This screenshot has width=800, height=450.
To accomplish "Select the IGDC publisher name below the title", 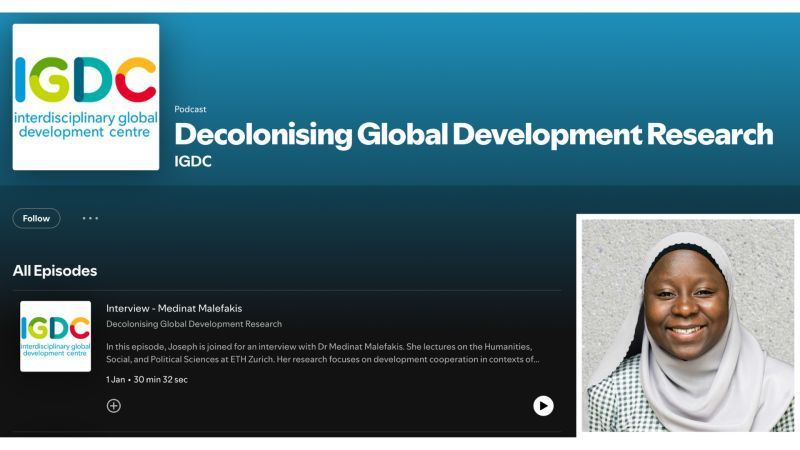I will (x=193, y=161).
